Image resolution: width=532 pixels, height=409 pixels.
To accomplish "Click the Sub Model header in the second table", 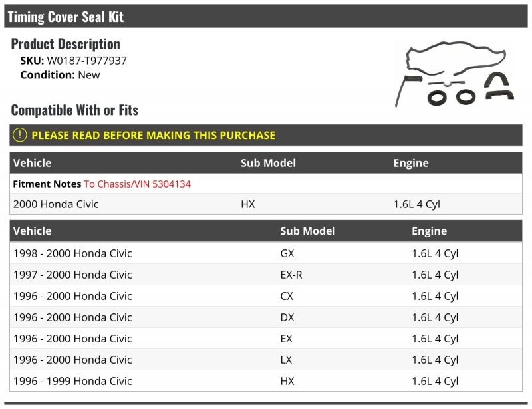I will click(307, 231).
